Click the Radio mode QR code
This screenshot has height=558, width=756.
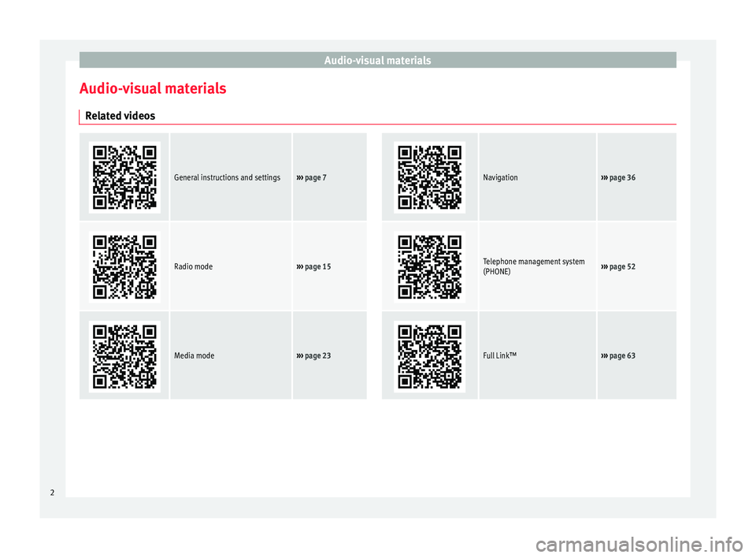click(x=124, y=266)
